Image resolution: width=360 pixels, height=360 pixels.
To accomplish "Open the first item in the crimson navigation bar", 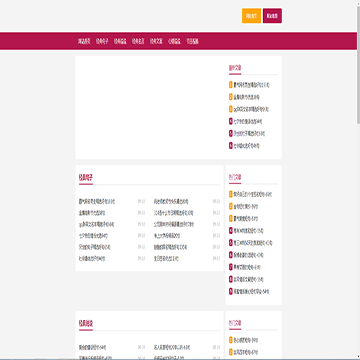I will [x=84, y=41].
